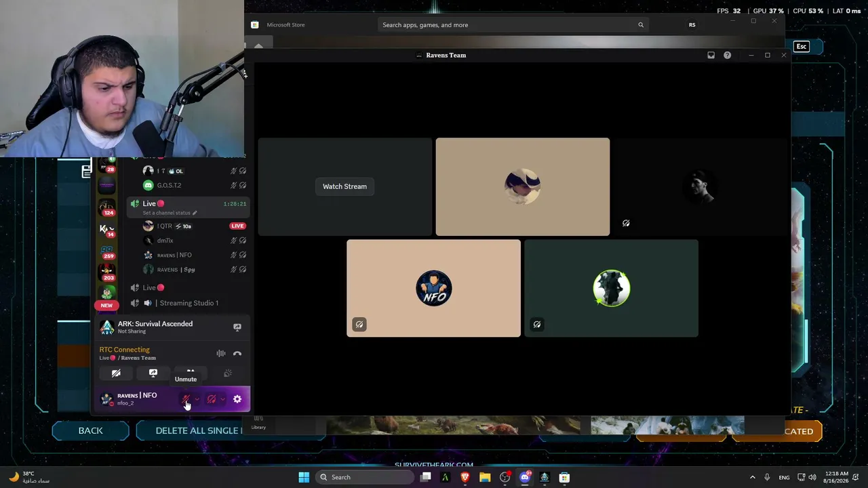Open Brave browser from taskbar
Screen dimensions: 868x488
click(x=465, y=477)
